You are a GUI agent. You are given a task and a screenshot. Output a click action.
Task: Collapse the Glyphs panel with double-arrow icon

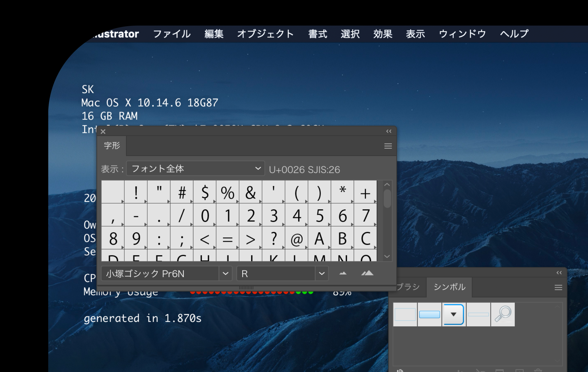(389, 131)
